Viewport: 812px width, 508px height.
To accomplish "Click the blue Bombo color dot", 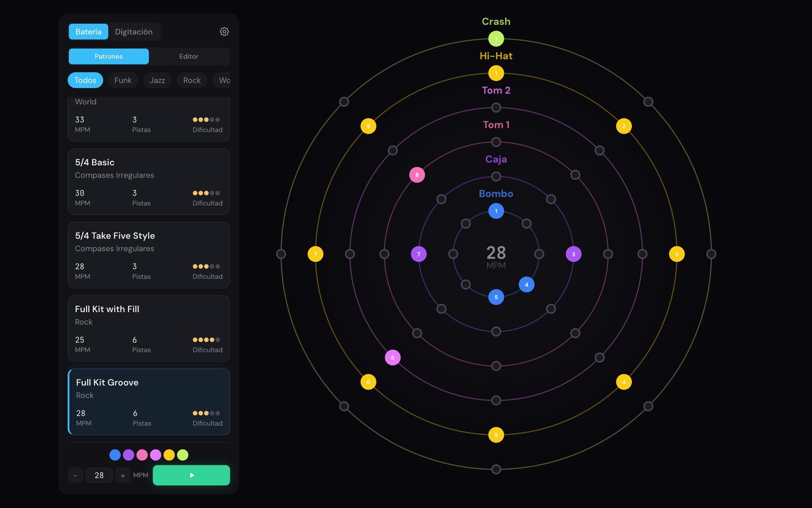I will [x=115, y=455].
